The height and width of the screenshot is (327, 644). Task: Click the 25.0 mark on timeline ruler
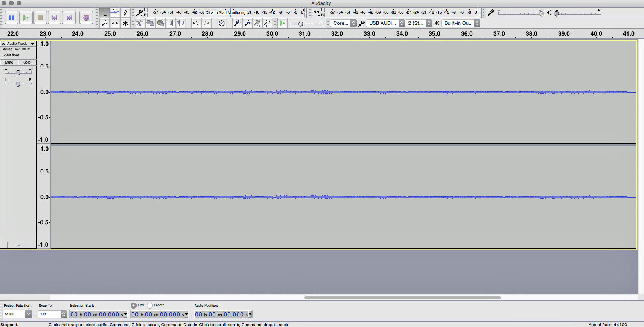[110, 34]
